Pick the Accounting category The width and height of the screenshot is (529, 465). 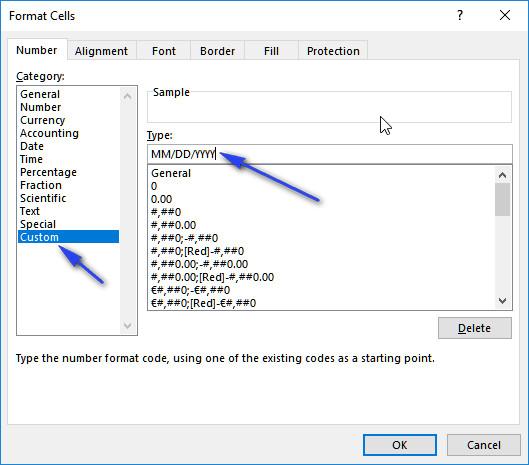point(68,133)
